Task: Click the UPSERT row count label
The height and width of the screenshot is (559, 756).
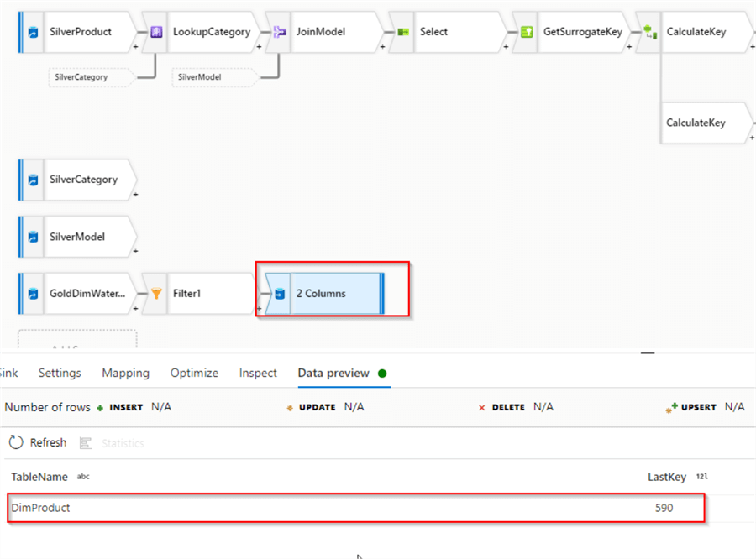Action: click(x=699, y=408)
